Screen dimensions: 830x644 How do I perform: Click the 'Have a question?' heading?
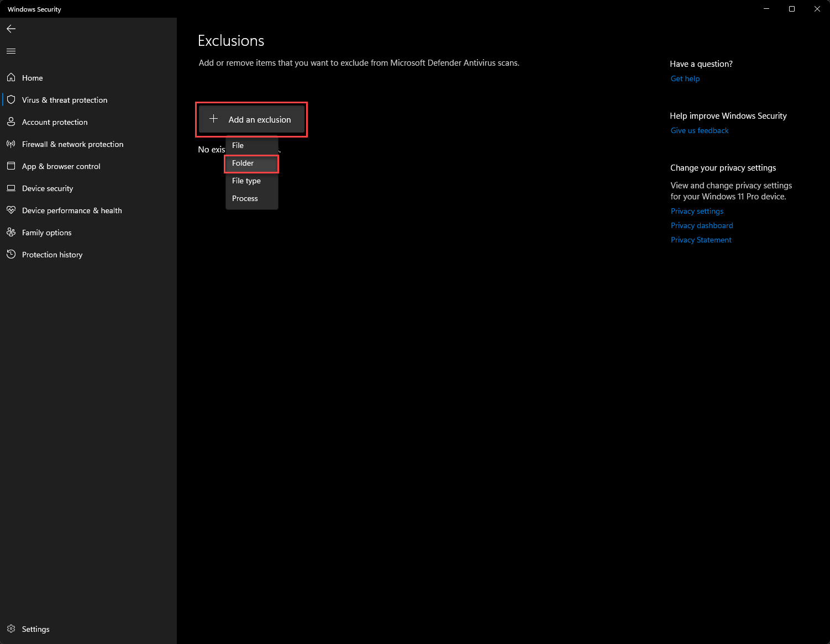(701, 64)
